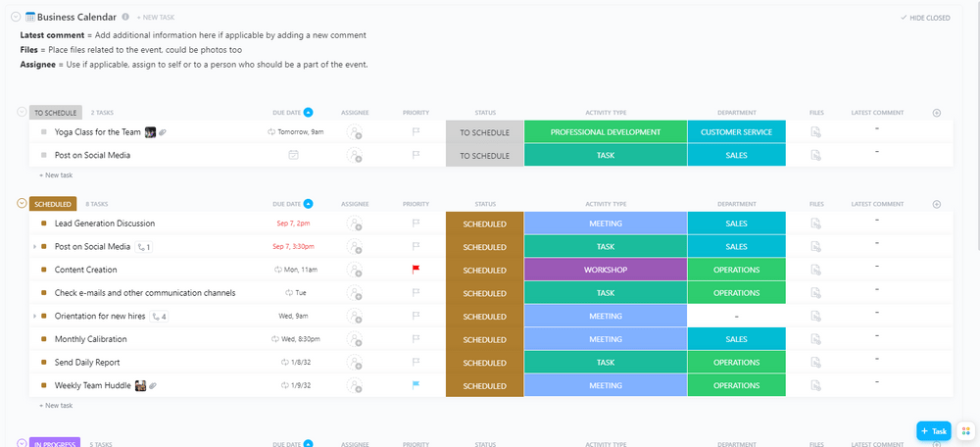Expand subtasks of Orientation for new hires
980x447 pixels.
coord(35,317)
